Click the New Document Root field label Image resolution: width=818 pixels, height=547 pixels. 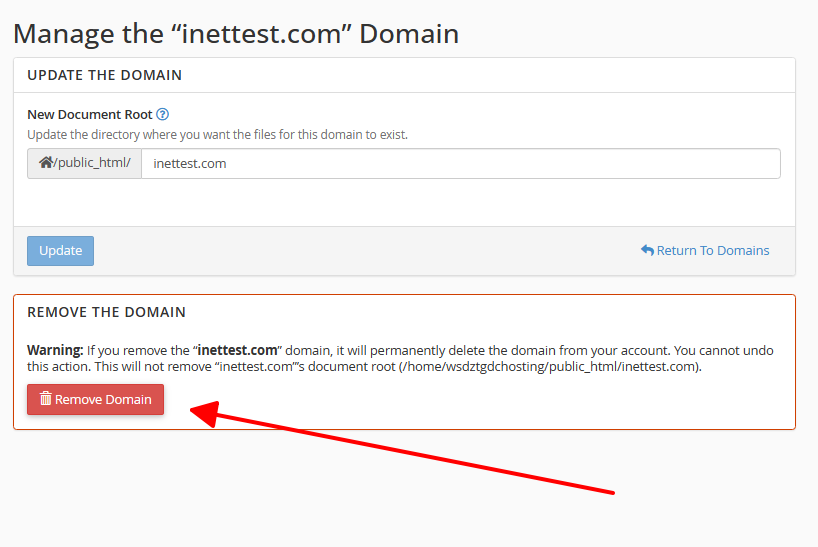click(90, 114)
